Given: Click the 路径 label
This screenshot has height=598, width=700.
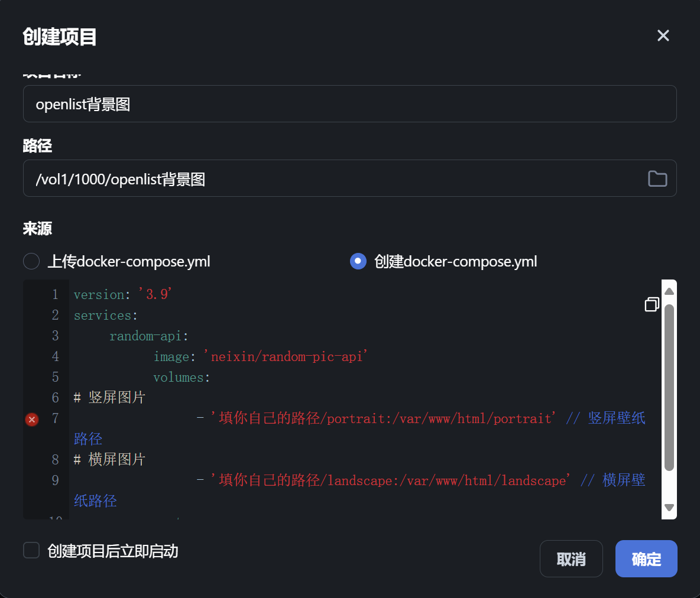Looking at the screenshot, I should [x=37, y=145].
